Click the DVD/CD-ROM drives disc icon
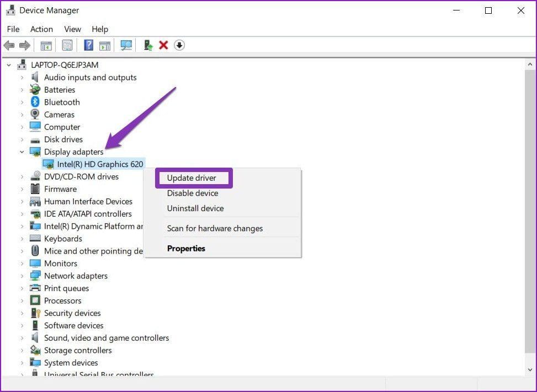The height and width of the screenshot is (392, 537). (x=35, y=176)
